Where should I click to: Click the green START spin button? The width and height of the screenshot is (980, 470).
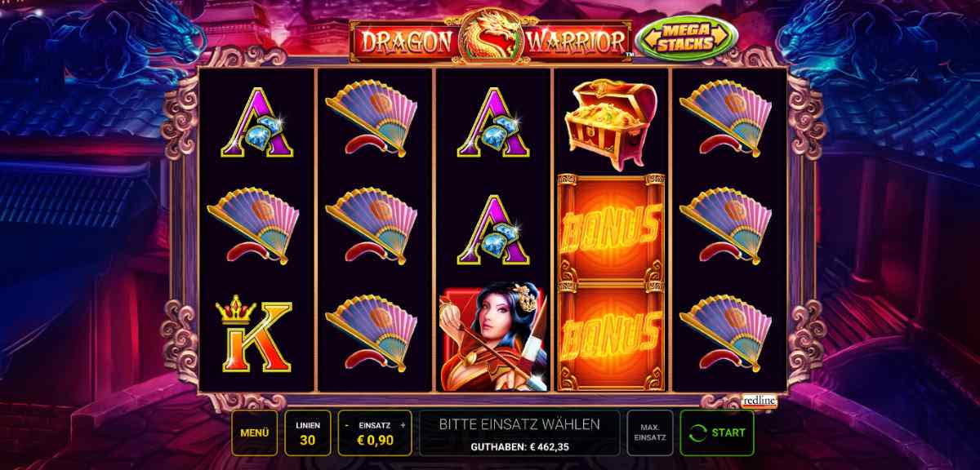[717, 432]
